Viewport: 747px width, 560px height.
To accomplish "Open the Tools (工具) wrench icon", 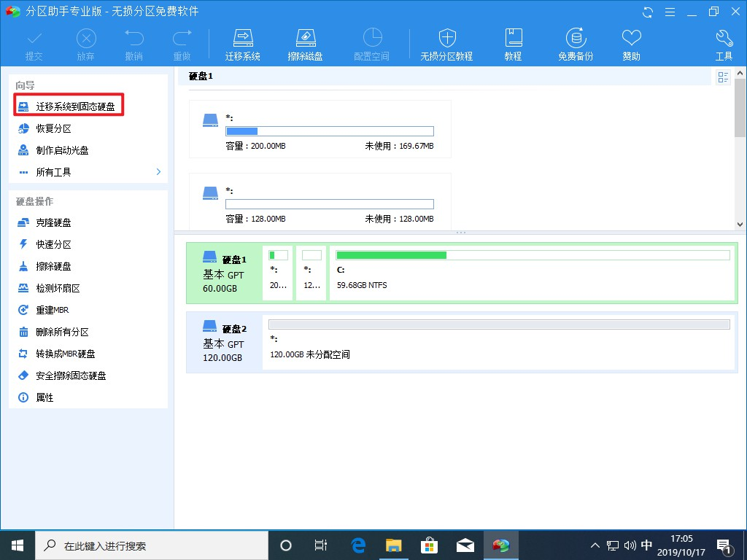I will click(x=723, y=42).
